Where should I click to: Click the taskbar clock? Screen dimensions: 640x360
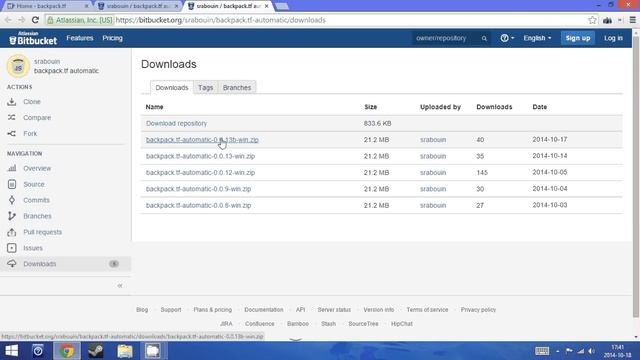point(618,351)
